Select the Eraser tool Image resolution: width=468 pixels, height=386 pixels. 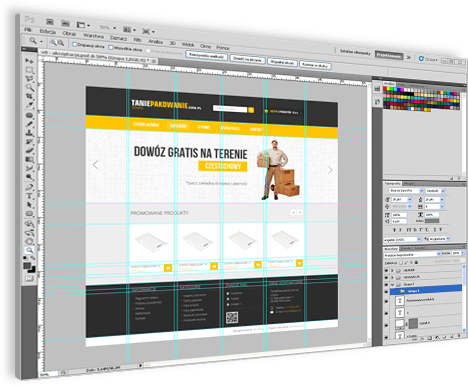pos(29,150)
